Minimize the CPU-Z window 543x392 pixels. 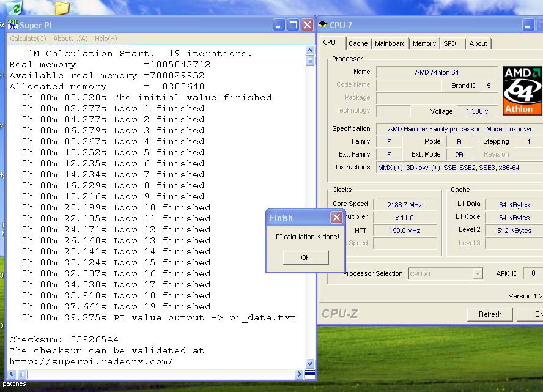(x=528, y=25)
